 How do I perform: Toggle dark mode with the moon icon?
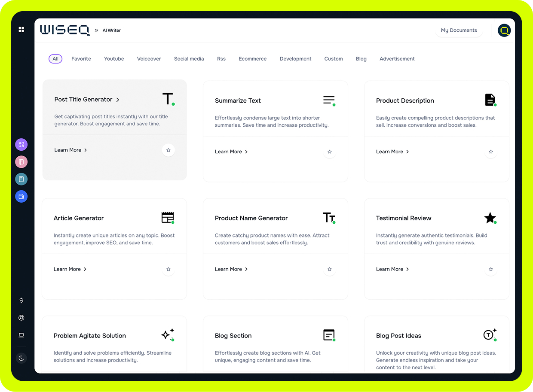[21, 358]
